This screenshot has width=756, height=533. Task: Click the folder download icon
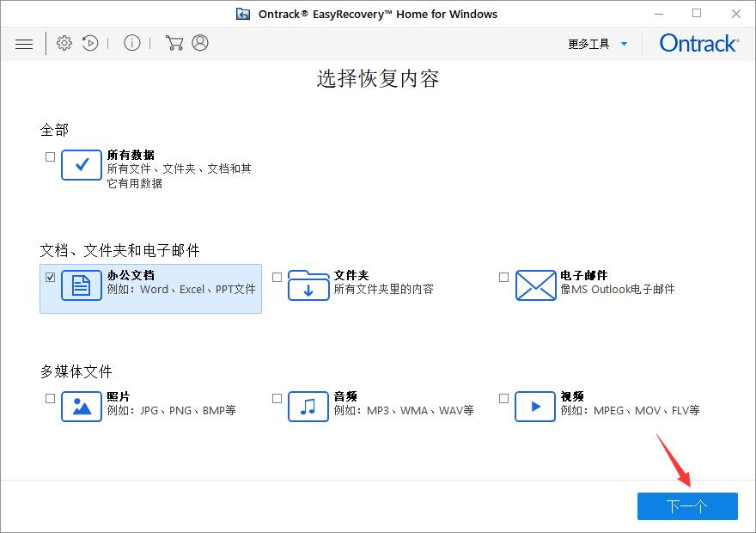[308, 285]
